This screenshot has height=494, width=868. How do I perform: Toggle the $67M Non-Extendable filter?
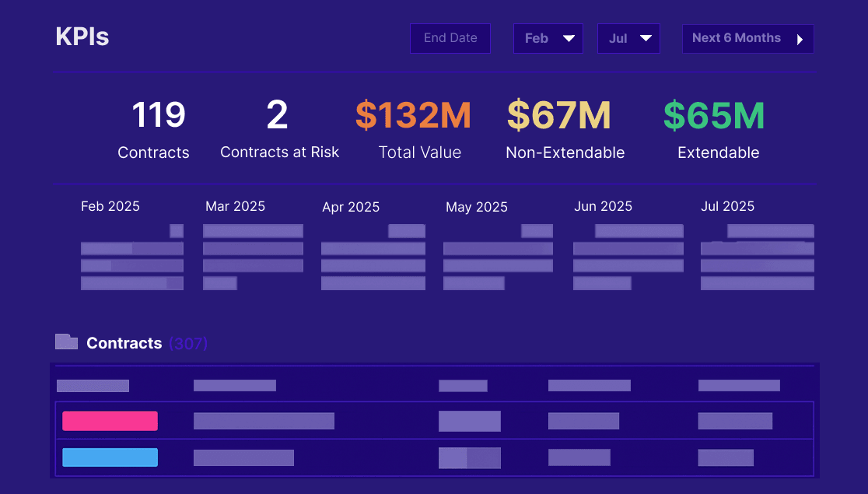tap(565, 128)
